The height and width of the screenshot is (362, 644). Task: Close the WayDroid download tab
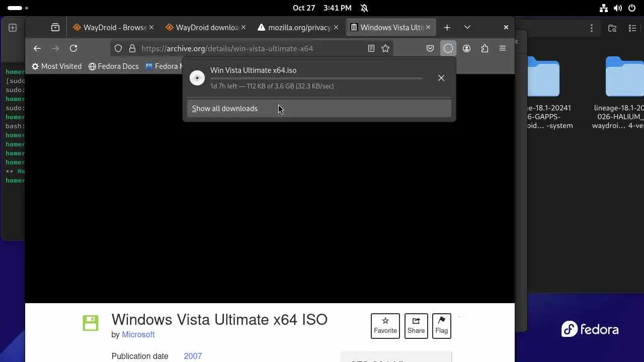point(244,28)
